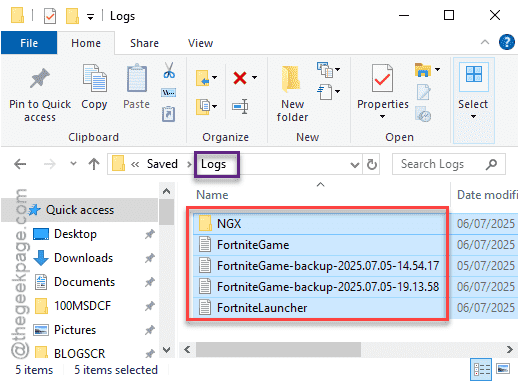The height and width of the screenshot is (382, 519).
Task: Open Pictures in navigation pane
Action: [x=75, y=330]
